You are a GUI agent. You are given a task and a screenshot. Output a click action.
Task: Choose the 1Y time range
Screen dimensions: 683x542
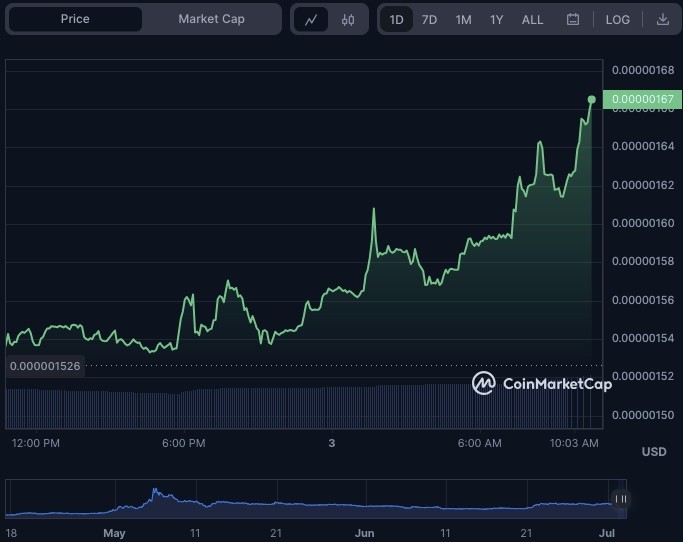click(496, 20)
